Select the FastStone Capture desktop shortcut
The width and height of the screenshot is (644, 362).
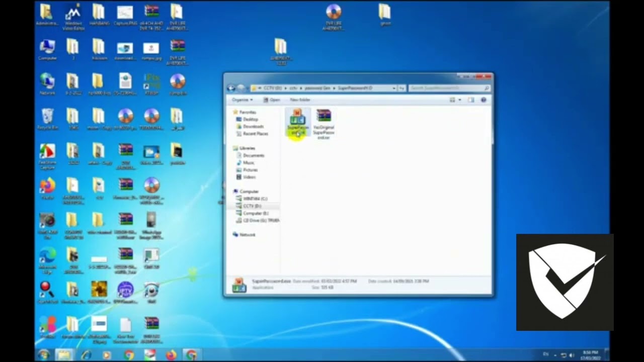point(47,156)
